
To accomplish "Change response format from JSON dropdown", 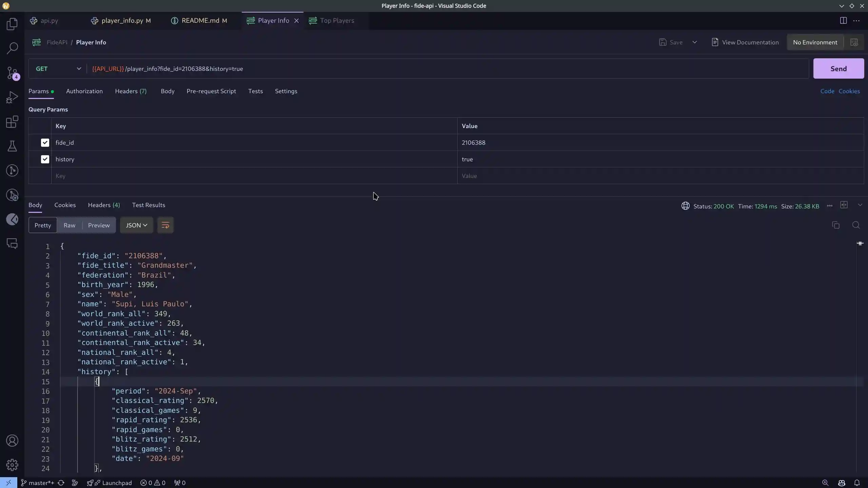I will coord(136,225).
